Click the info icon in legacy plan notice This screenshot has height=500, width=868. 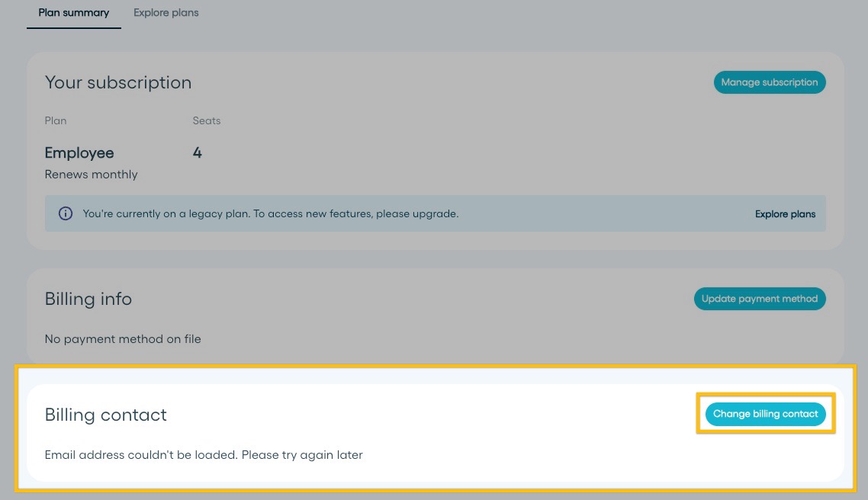pyautogui.click(x=66, y=213)
